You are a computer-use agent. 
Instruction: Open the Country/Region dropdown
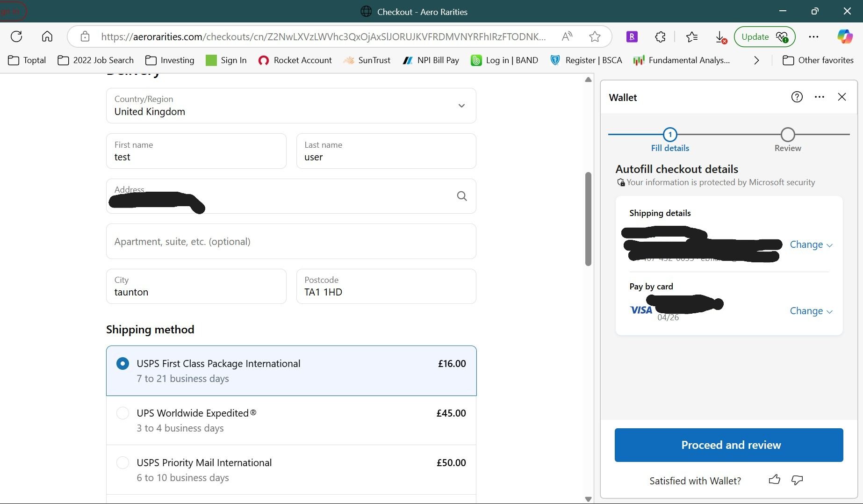[x=291, y=106]
